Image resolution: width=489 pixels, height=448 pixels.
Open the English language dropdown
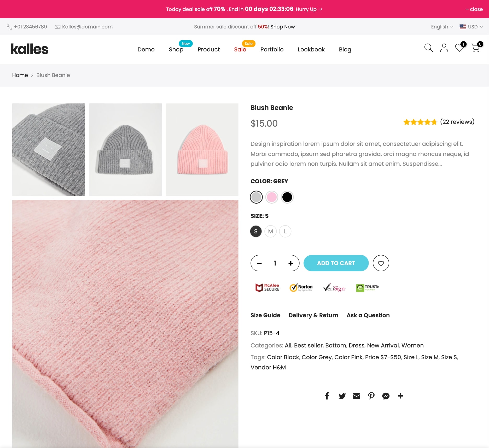point(442,27)
